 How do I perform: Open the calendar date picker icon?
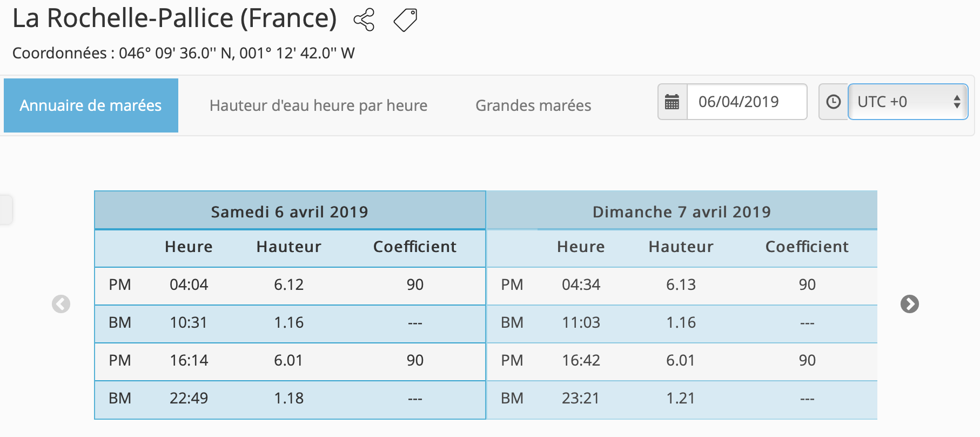(672, 102)
